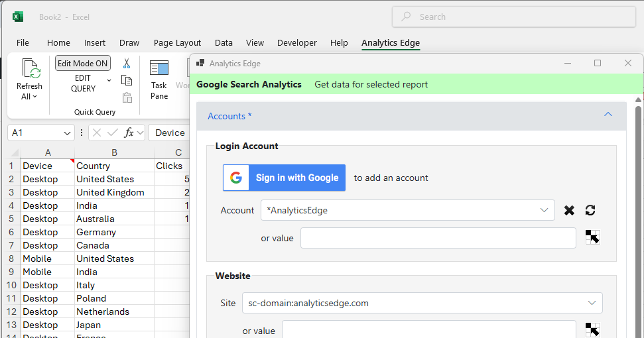Expand the Name Box dropdown
The width and height of the screenshot is (644, 338).
[x=66, y=133]
